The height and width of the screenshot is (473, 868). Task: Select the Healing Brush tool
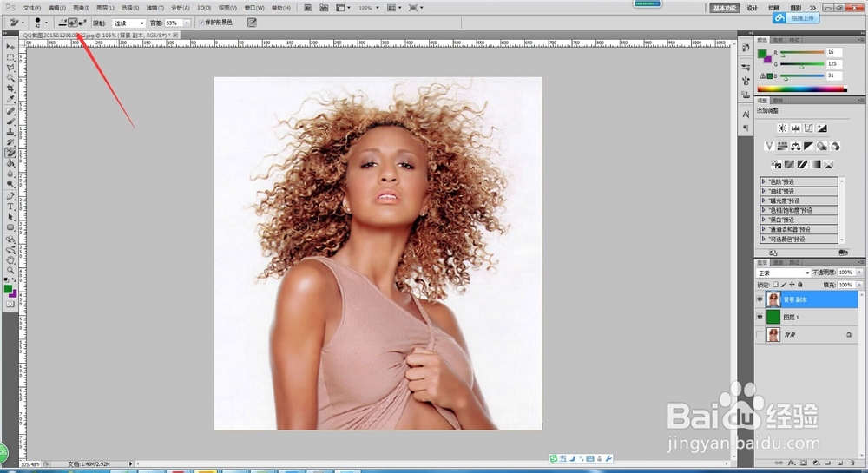10,111
